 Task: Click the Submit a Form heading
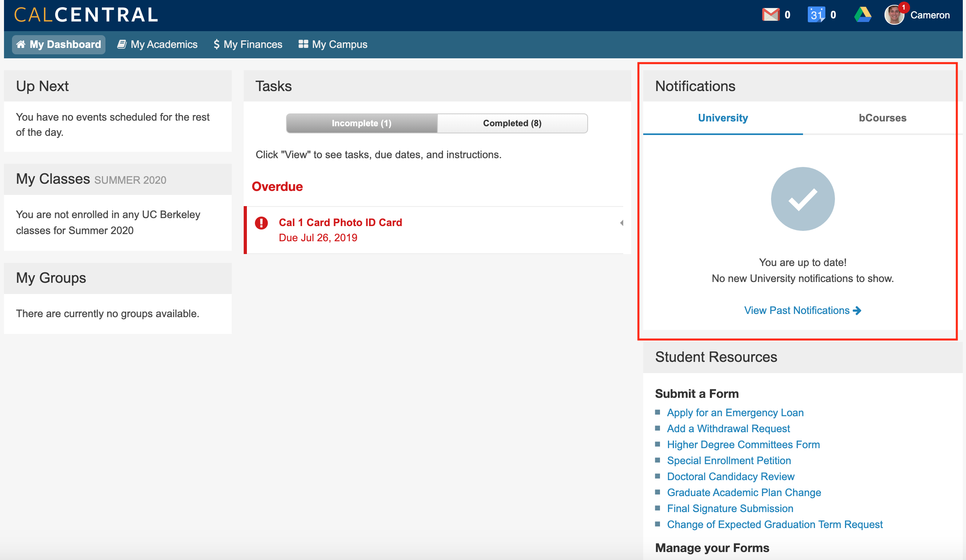pos(697,394)
